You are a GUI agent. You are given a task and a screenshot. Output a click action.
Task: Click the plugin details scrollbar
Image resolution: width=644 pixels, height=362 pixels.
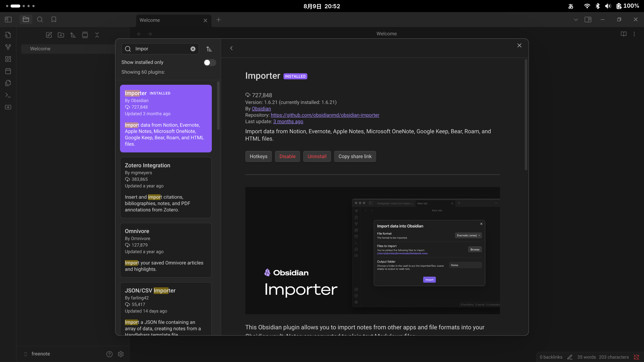[x=526, y=115]
